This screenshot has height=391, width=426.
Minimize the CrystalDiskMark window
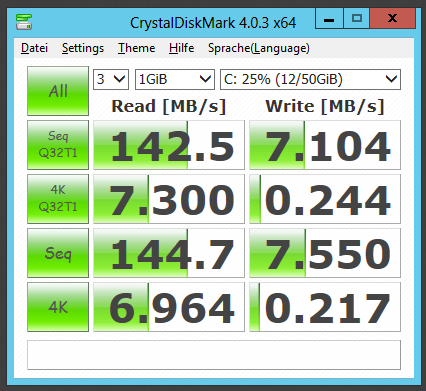pos(329,18)
